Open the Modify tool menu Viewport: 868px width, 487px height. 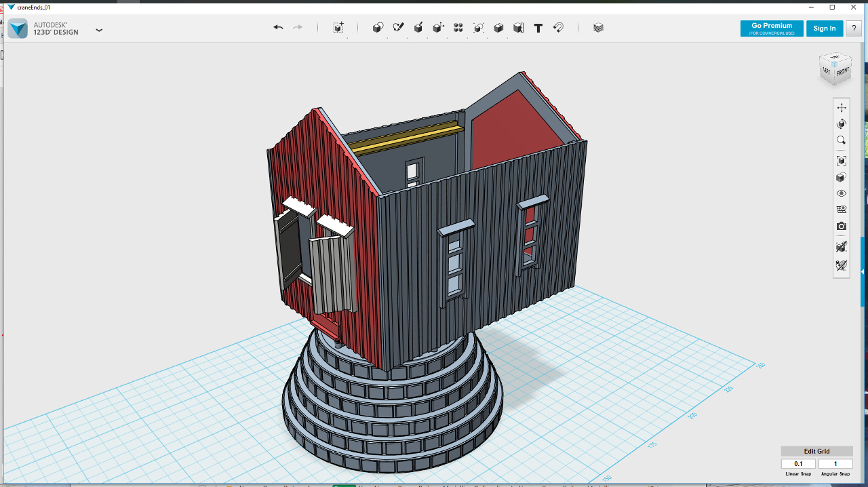pyautogui.click(x=438, y=28)
